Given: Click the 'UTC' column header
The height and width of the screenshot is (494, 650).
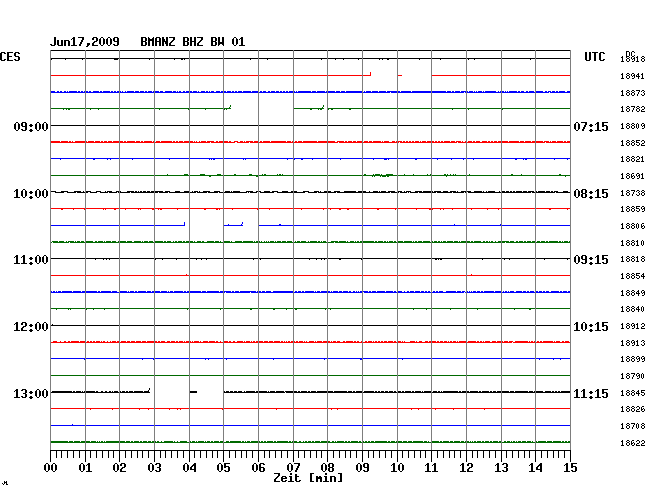Looking at the screenshot, I should click(x=595, y=57).
